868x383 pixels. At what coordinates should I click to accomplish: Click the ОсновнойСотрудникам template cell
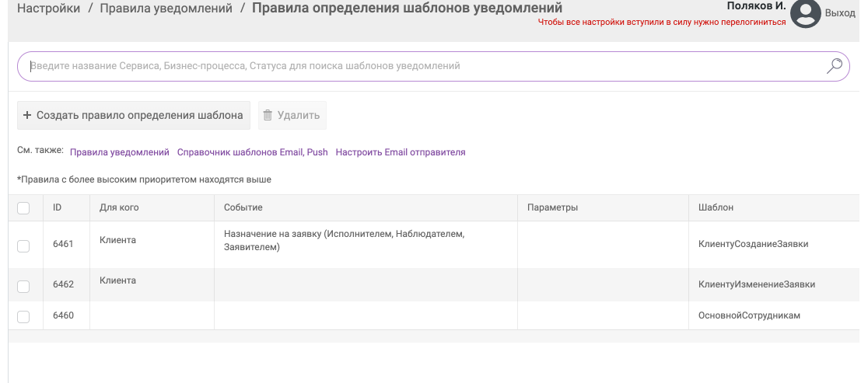[x=750, y=315]
